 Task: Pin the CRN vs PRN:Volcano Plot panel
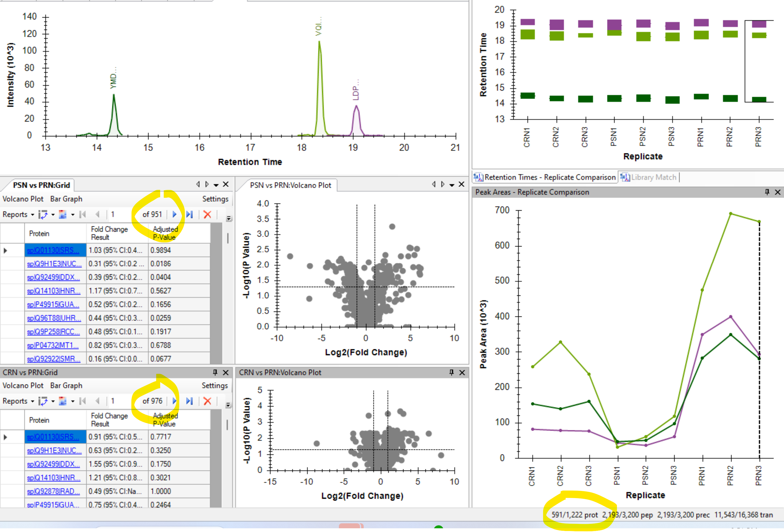[x=451, y=372]
